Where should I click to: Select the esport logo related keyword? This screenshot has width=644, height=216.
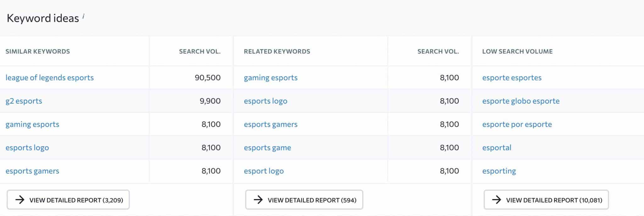point(264,171)
